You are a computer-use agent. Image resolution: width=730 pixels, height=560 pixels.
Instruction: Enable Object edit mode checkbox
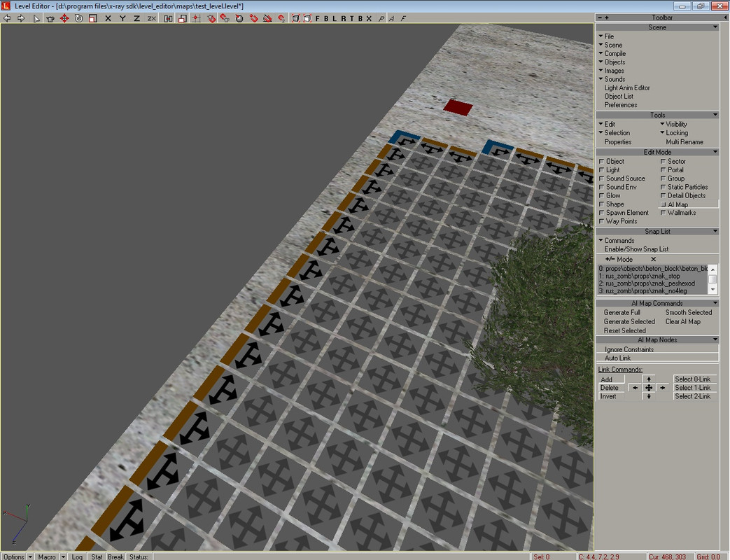[601, 162]
